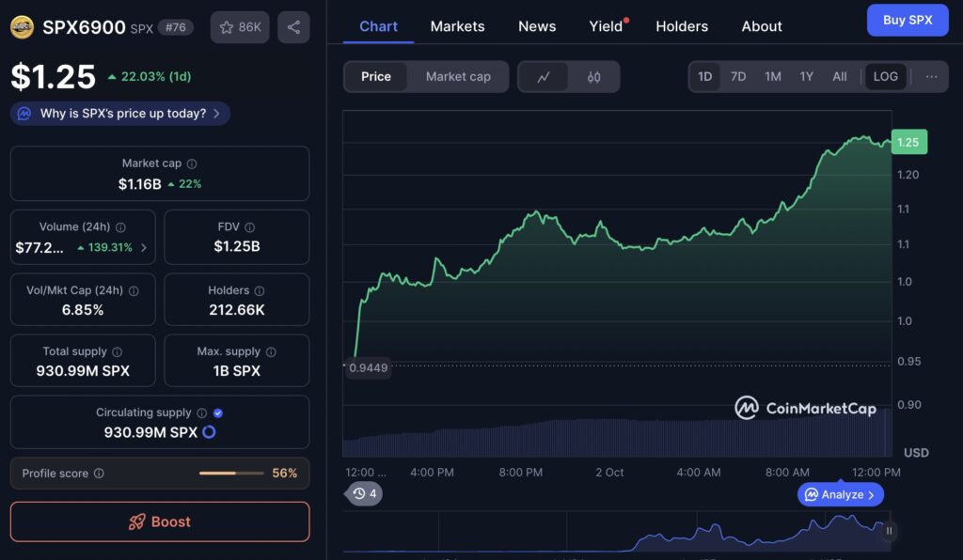Open Vol/Mkt Cap (24h) info icon

[134, 290]
